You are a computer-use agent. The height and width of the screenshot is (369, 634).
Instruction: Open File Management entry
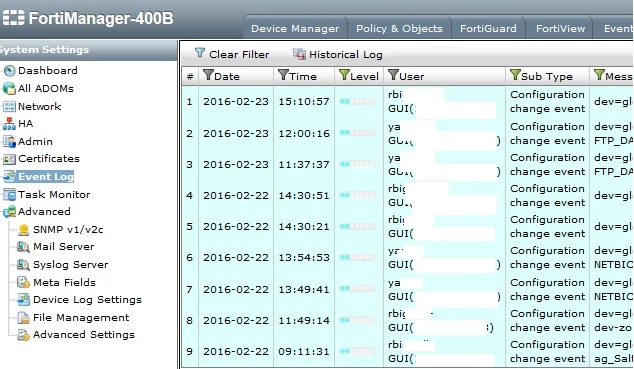tap(81, 318)
